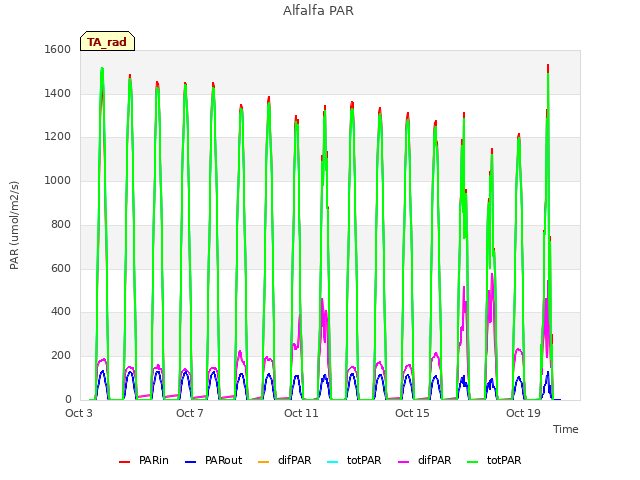Image resolution: width=640 pixels, height=480 pixels.
Task: Click the orange difPAR legend swatch
Action: [x=264, y=462]
